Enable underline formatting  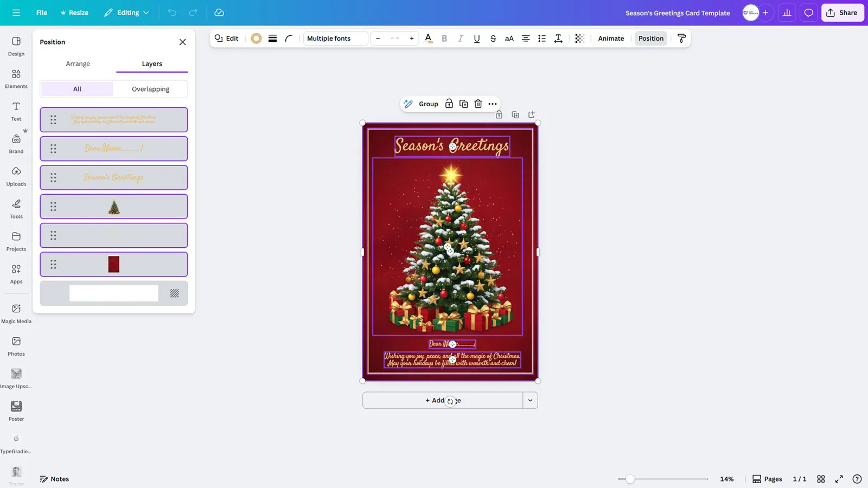tap(476, 38)
